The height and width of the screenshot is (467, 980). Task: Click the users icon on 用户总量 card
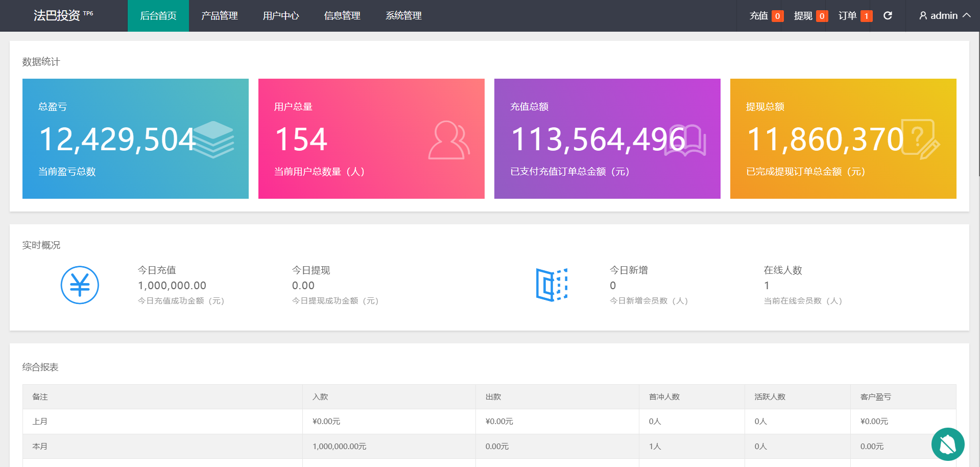[x=448, y=140]
